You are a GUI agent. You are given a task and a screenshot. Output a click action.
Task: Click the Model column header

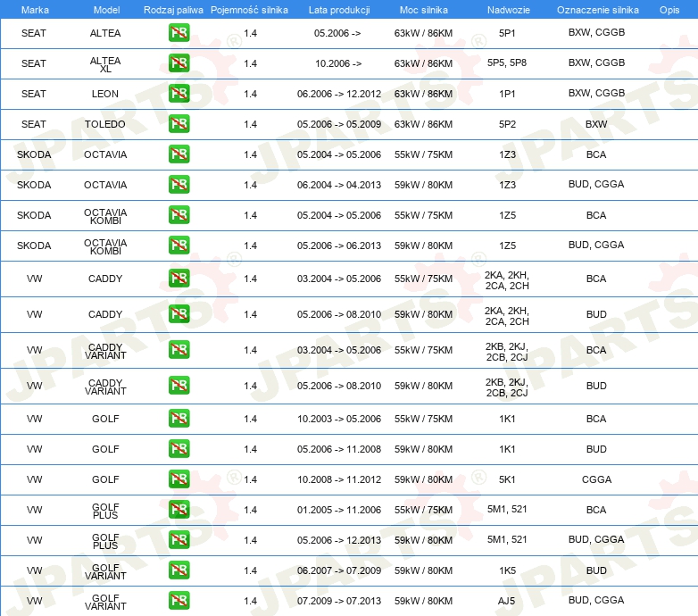tap(106, 10)
